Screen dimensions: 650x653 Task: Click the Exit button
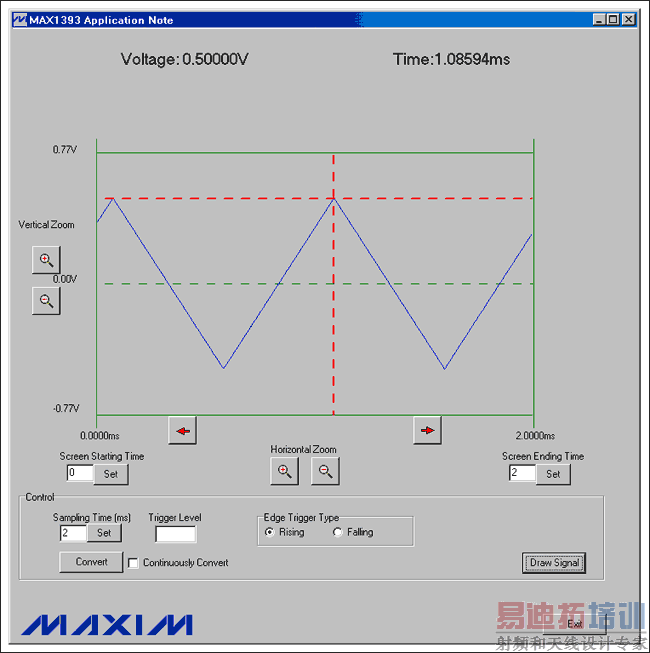(x=575, y=624)
